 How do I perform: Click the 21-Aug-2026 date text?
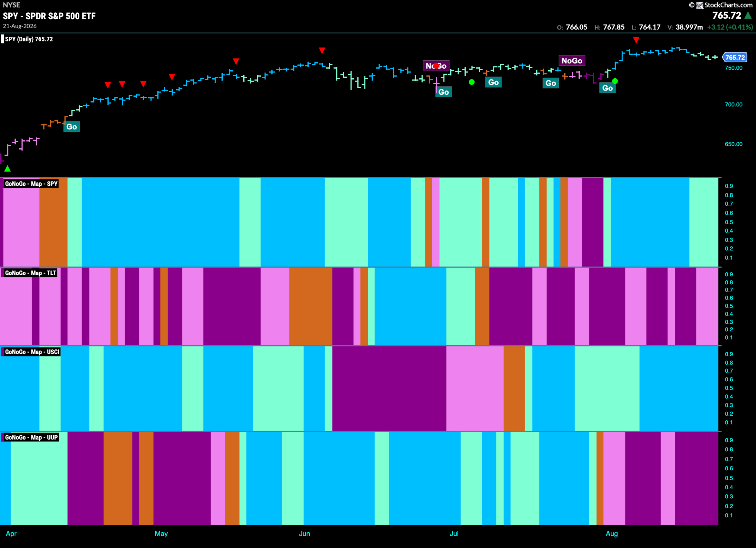pos(20,26)
